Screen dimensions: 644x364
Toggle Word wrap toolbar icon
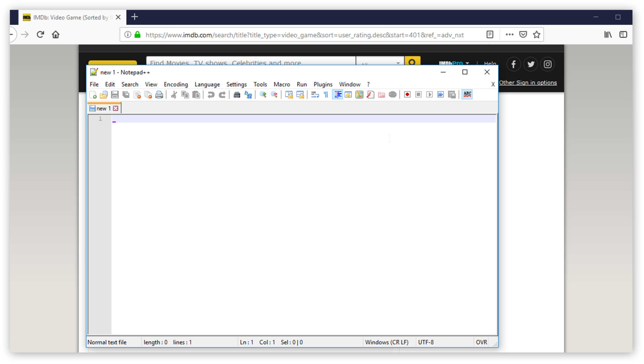tap(315, 95)
